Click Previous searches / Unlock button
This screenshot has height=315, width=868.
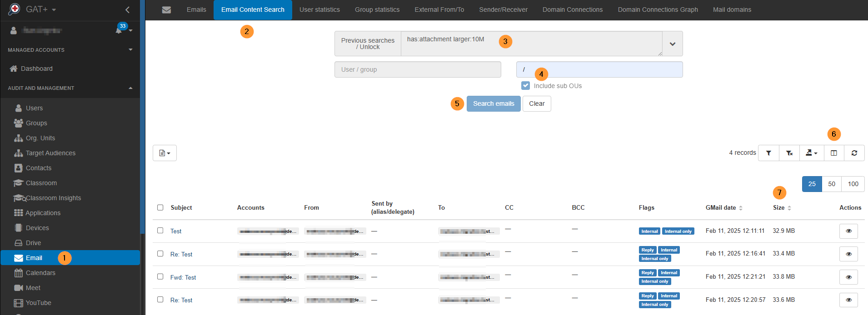click(368, 44)
